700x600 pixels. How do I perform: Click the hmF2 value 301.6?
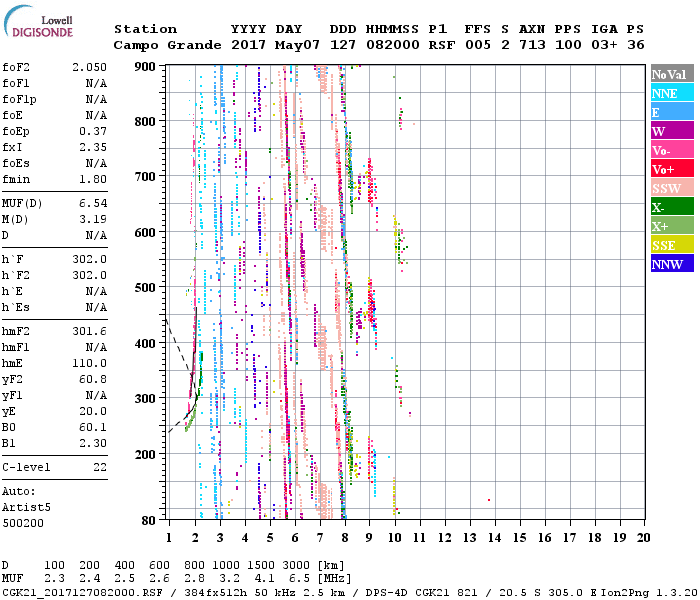click(89, 331)
